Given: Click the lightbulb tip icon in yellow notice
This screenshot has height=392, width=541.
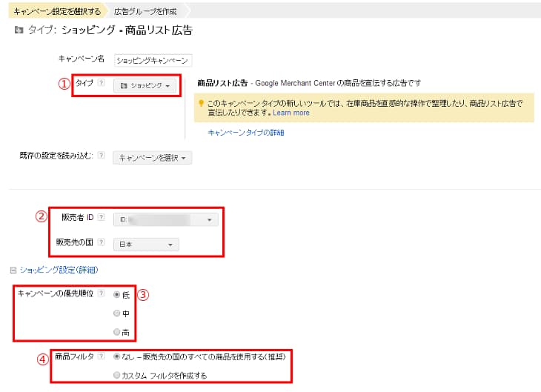Looking at the screenshot, I should point(200,104).
